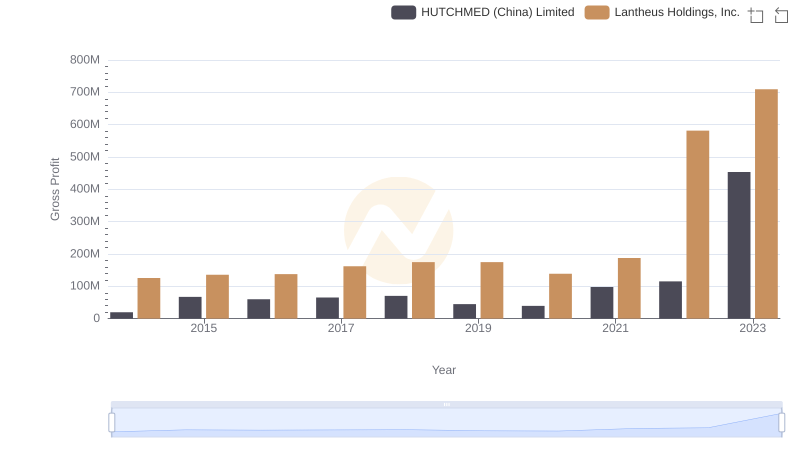Click the 2021 x-axis label
This screenshot has width=800, height=461.
point(615,328)
